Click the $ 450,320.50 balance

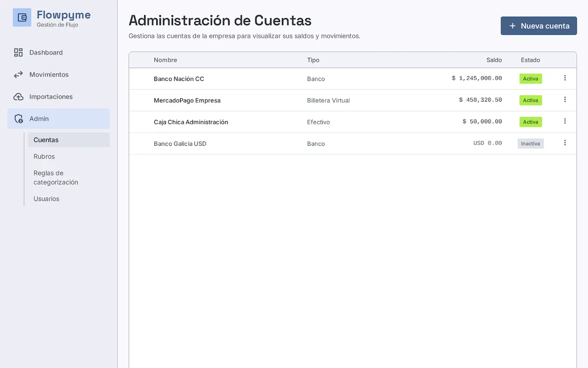point(481,100)
